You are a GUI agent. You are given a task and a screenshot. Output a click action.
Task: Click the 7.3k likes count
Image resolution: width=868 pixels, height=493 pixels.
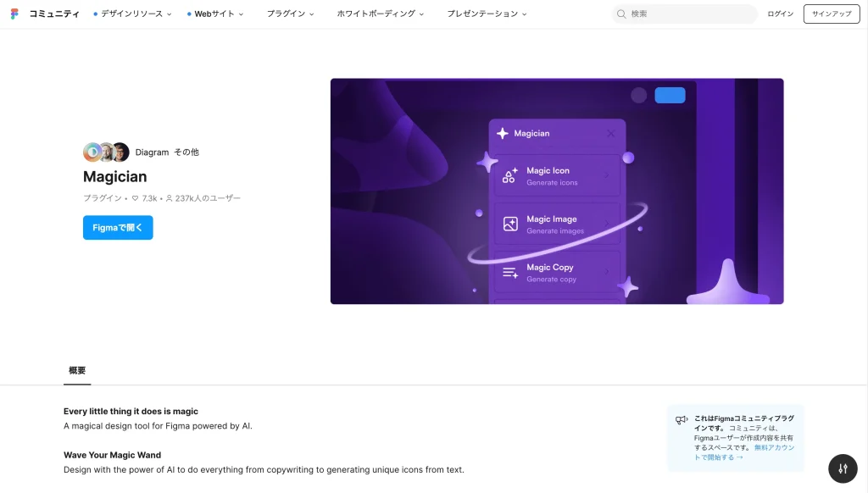149,198
